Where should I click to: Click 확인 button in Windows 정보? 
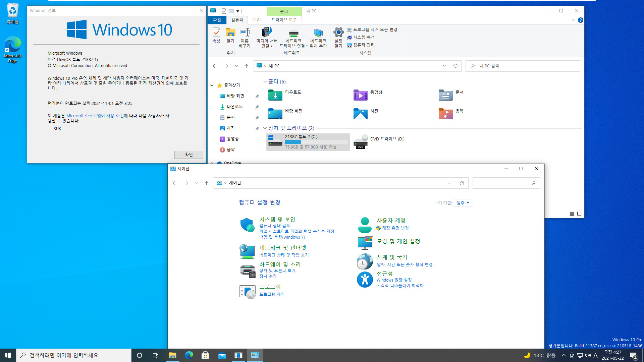click(x=189, y=155)
